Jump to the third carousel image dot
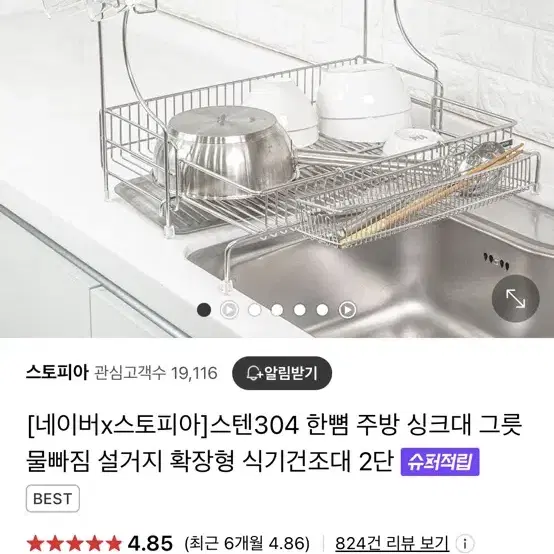The image size is (554, 554). (254, 310)
